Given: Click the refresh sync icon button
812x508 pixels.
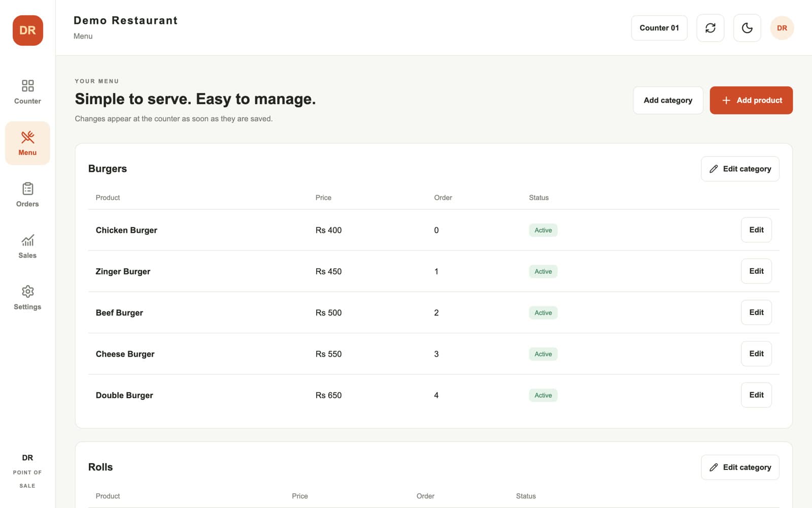Looking at the screenshot, I should [710, 28].
